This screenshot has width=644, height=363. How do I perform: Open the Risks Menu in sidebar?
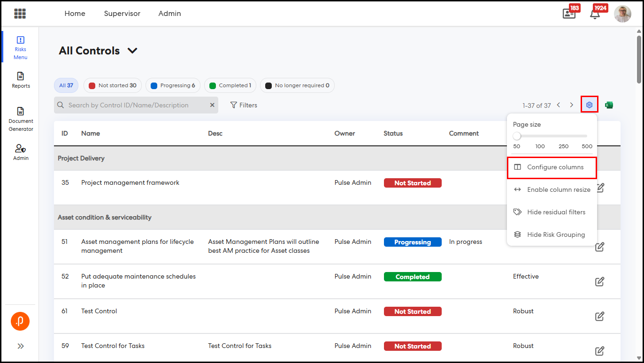pyautogui.click(x=20, y=47)
